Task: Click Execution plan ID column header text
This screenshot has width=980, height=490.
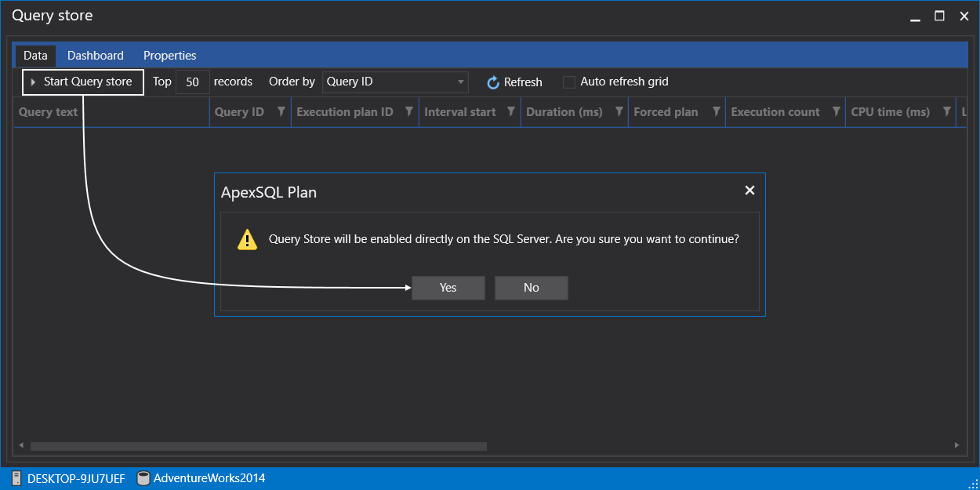Action: click(345, 112)
